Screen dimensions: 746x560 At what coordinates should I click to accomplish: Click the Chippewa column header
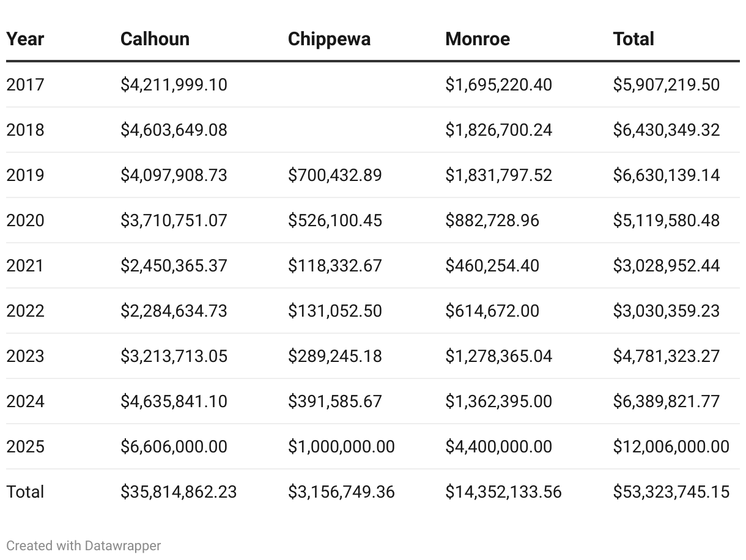tap(329, 39)
